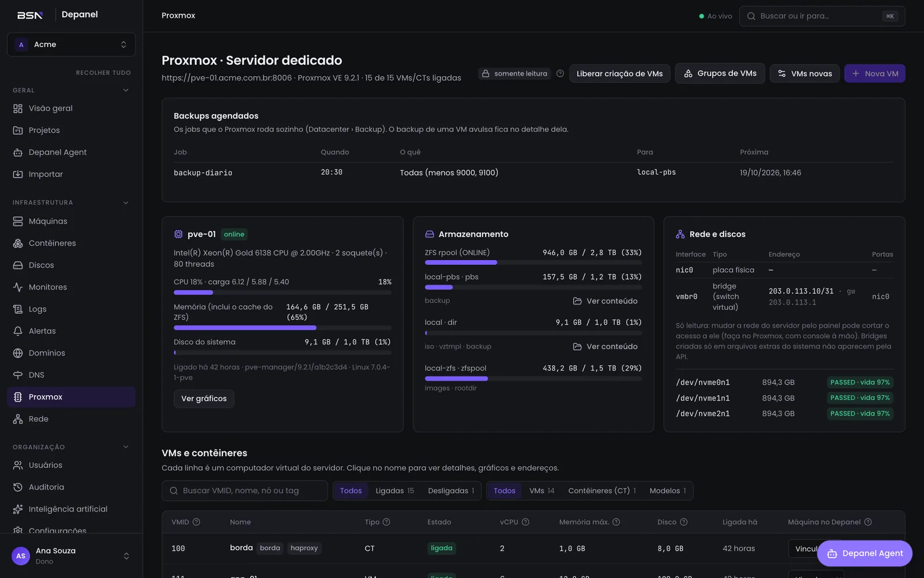924x578 pixels.
Task: Open Auditoria page
Action: [71, 487]
